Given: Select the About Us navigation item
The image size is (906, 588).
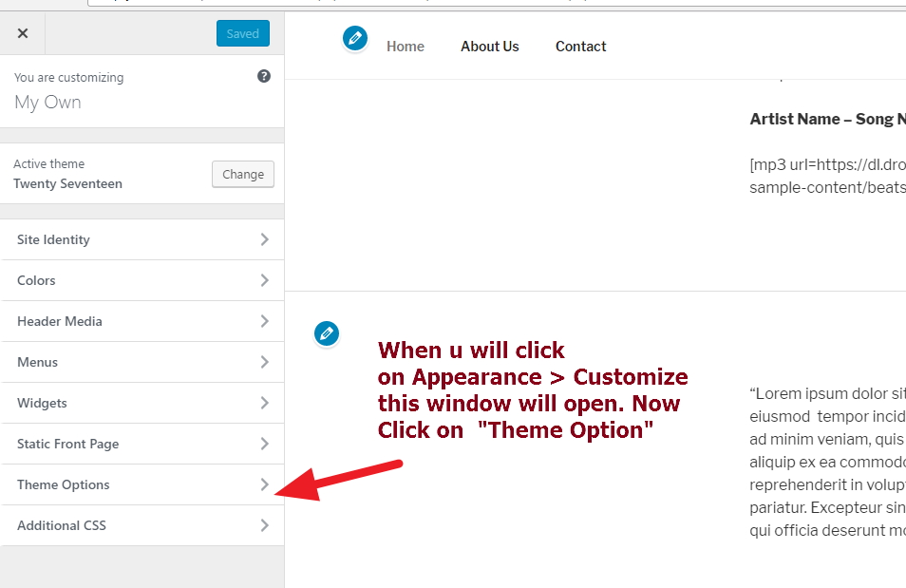Looking at the screenshot, I should pyautogui.click(x=489, y=46).
